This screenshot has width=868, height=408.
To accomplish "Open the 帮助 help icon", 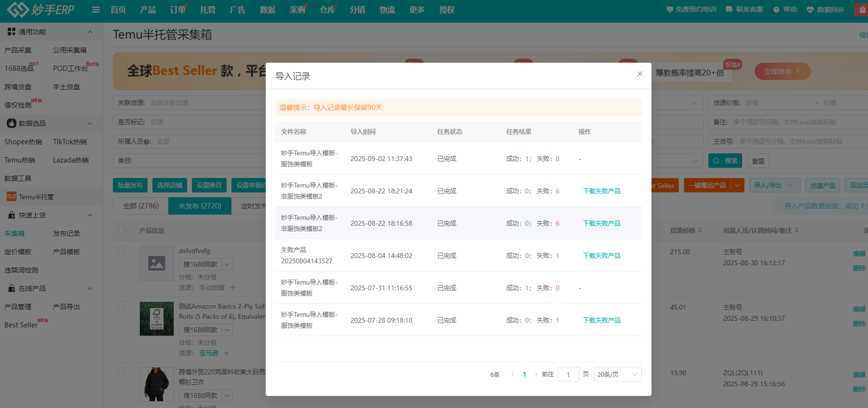I will click(776, 10).
